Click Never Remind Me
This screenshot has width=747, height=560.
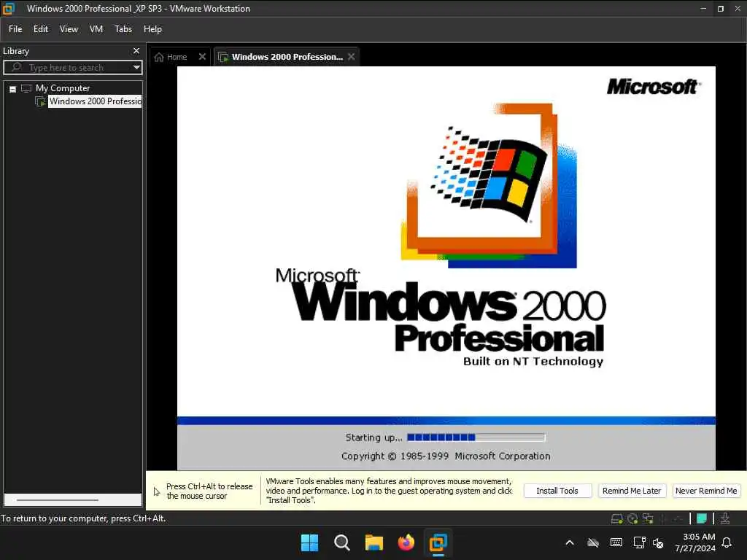tap(706, 491)
